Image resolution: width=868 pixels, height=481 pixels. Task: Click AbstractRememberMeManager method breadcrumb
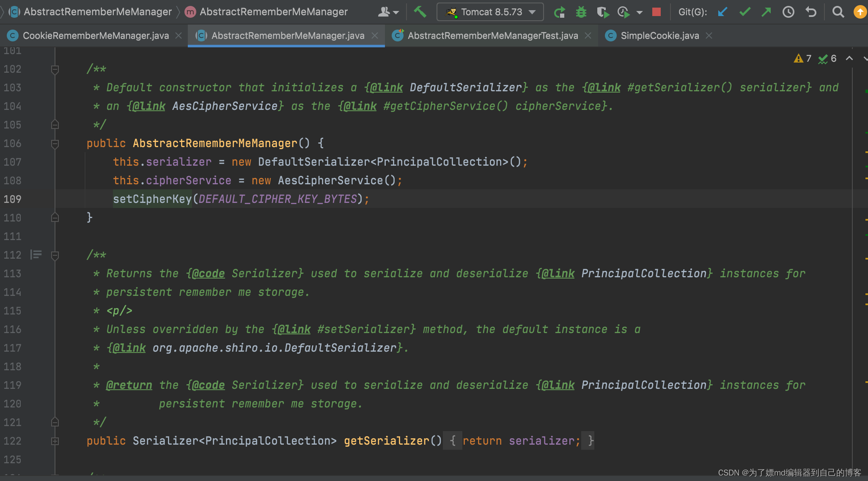tap(266, 12)
